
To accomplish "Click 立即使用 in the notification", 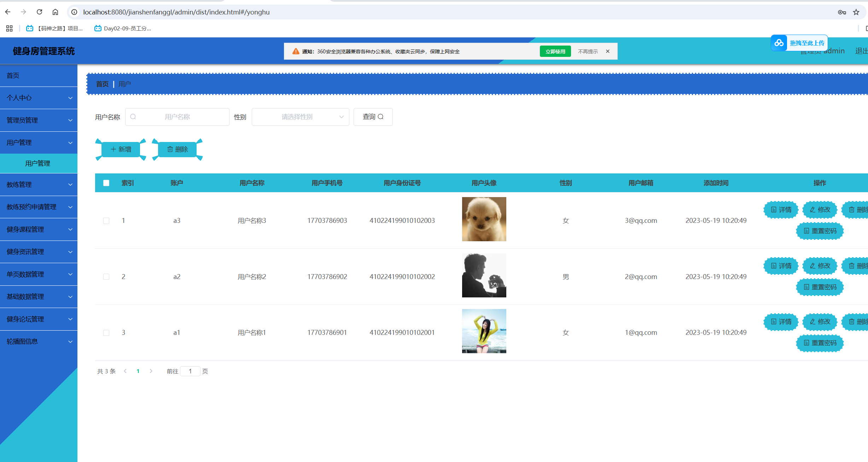I will click(555, 51).
